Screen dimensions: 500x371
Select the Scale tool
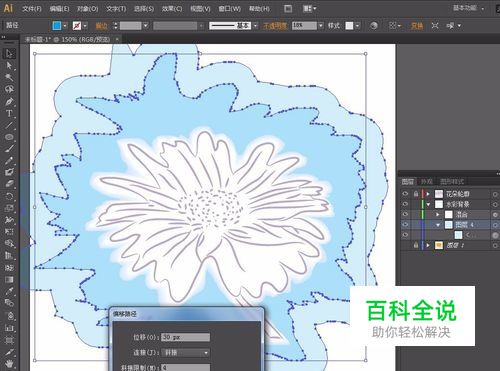9,208
